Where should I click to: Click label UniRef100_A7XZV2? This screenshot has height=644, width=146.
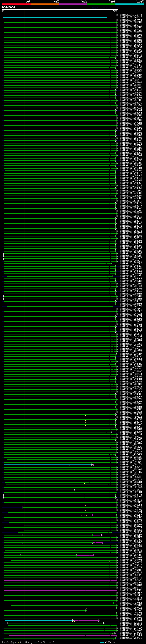pyautogui.click(x=131, y=233)
